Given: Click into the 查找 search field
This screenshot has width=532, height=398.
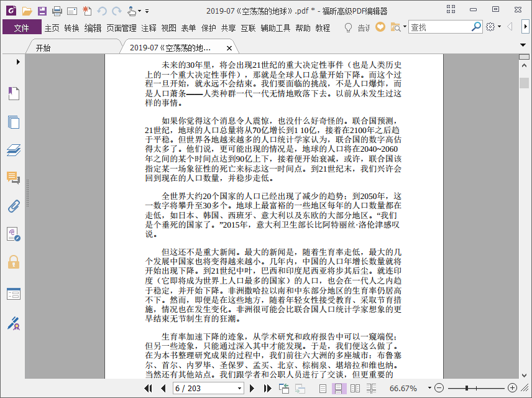Looking at the screenshot, I should 439,27.
